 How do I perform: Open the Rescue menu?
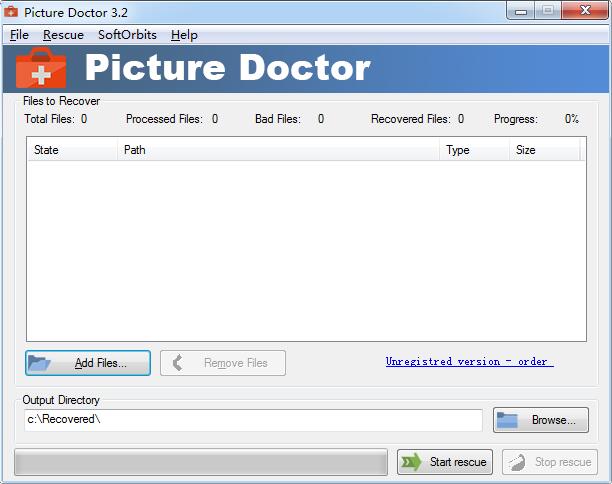[x=63, y=35]
